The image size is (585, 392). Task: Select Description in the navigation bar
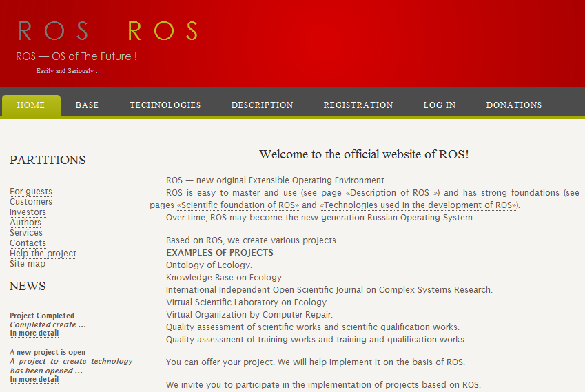point(262,105)
